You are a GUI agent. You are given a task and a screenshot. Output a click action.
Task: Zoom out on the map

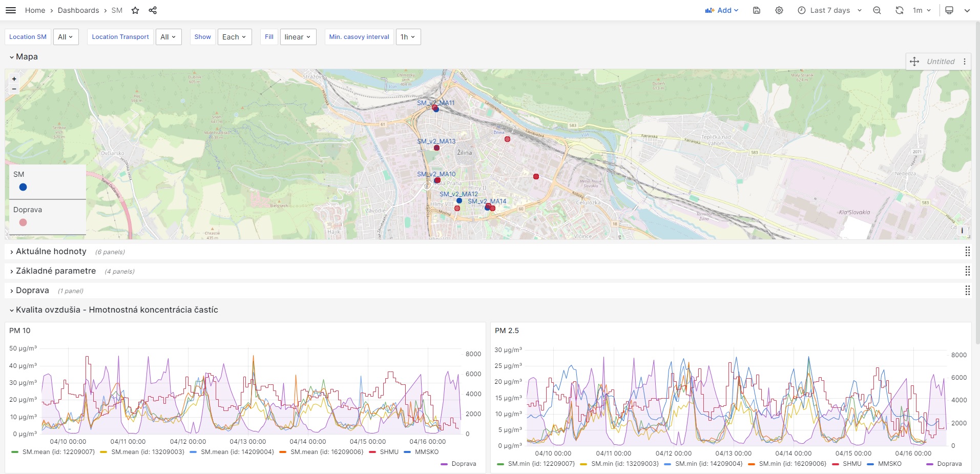coord(14,89)
